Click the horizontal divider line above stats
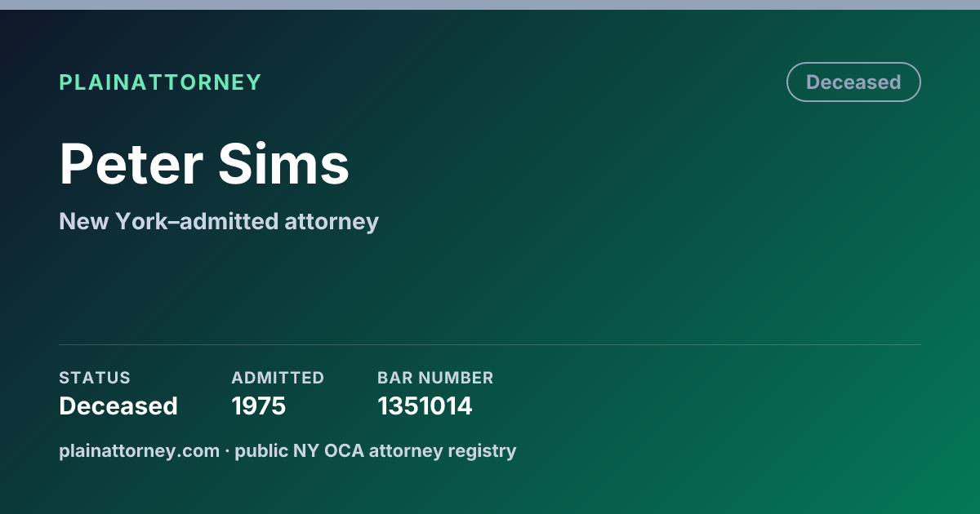The width and height of the screenshot is (980, 514). [490, 344]
